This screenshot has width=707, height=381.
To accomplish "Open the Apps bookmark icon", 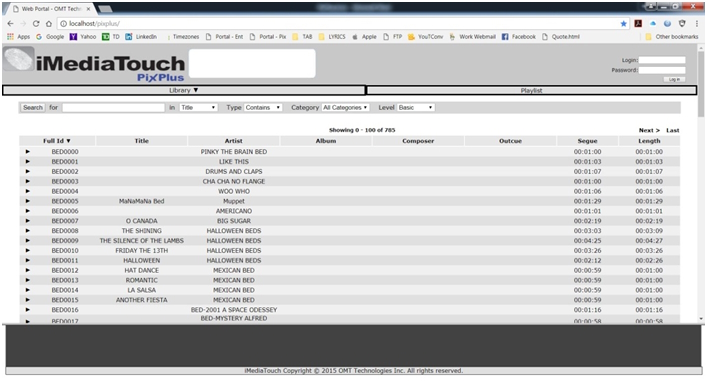I will (10, 37).
